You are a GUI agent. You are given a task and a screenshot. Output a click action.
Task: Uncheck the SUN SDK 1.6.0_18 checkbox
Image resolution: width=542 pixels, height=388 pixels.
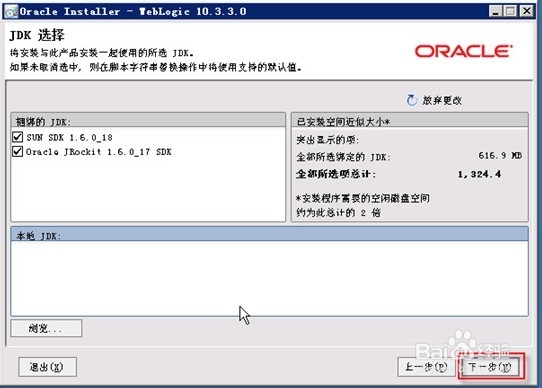[x=17, y=137]
